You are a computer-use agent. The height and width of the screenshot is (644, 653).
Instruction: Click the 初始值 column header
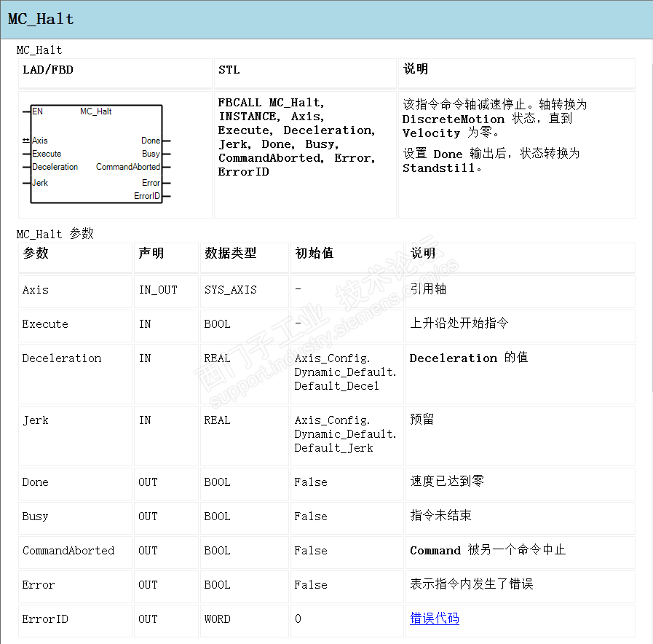347,258
